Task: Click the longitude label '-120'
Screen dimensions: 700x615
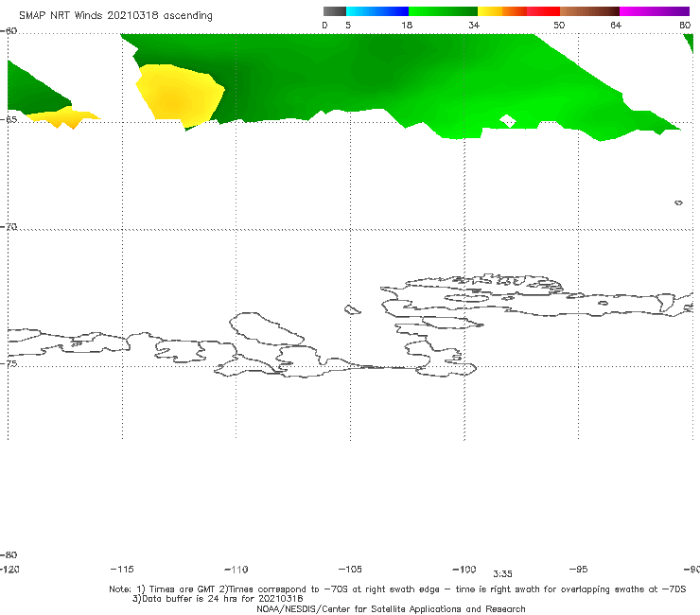Action: [9, 570]
